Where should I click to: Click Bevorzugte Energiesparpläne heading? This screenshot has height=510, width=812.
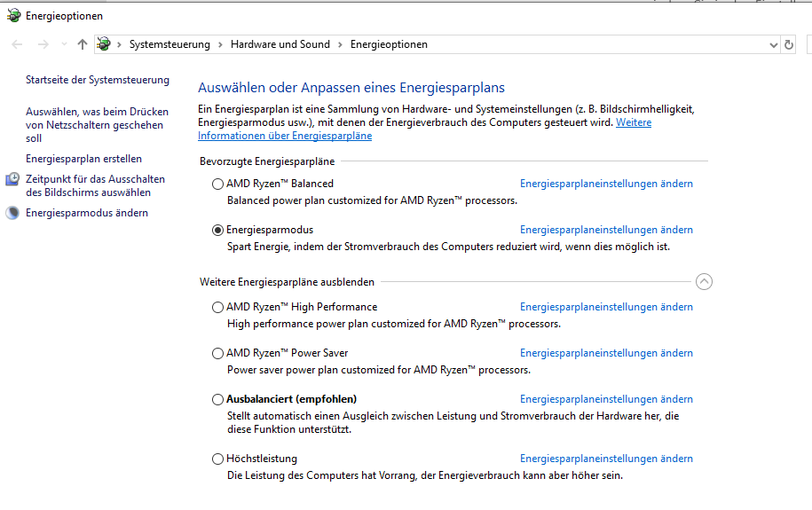[x=267, y=161]
